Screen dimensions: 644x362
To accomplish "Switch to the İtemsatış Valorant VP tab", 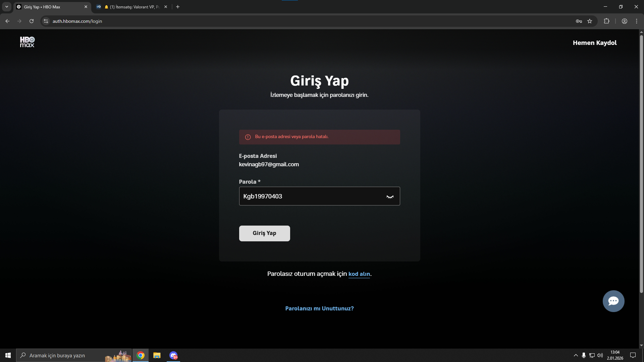I will coord(131,7).
